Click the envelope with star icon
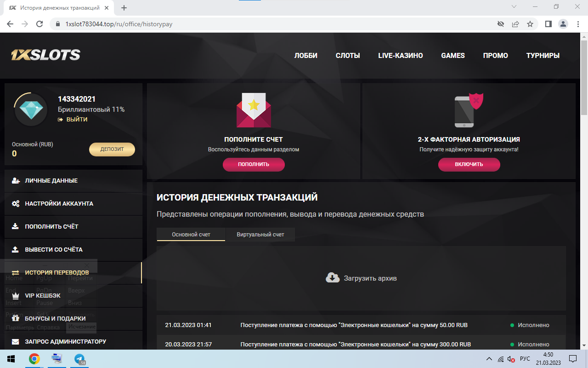The height and width of the screenshot is (368, 588). tap(254, 110)
